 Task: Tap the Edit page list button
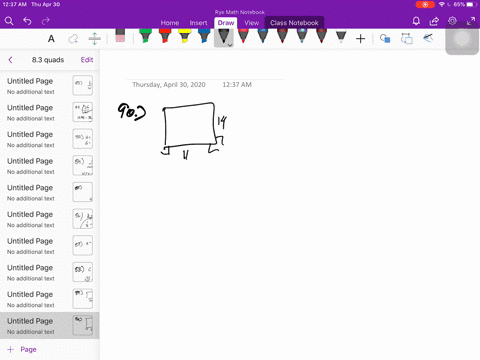point(87,60)
